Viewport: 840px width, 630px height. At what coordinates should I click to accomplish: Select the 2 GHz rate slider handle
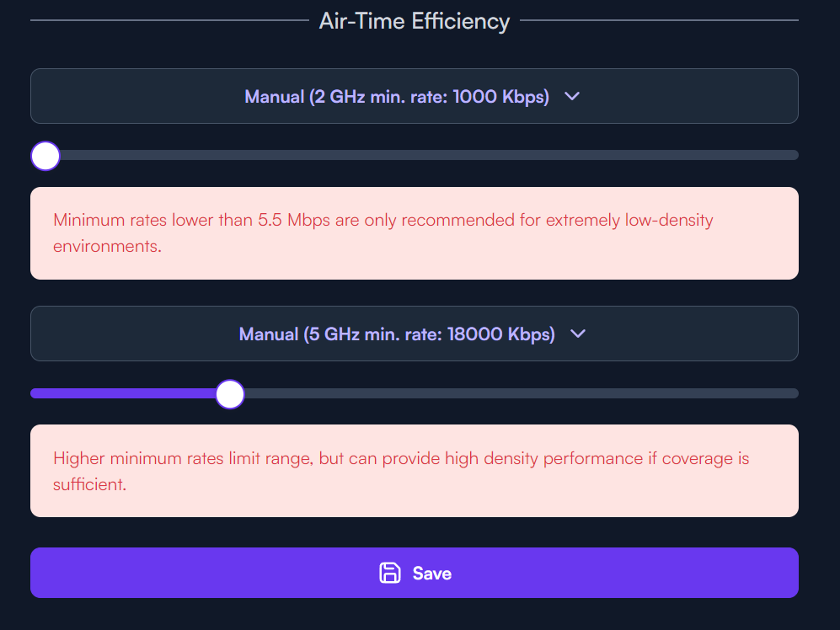coord(45,156)
